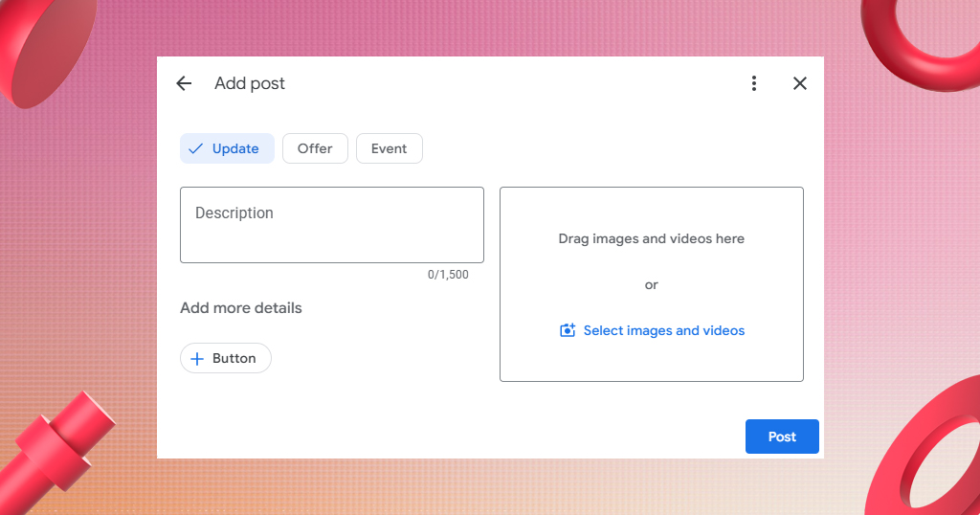Go back using the left arrow icon
Image resolution: width=980 pixels, height=515 pixels.
coord(184,83)
